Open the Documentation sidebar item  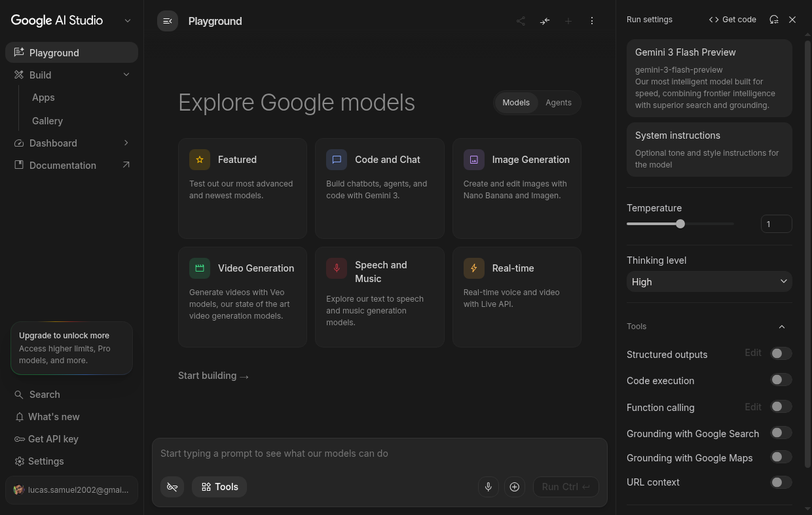click(x=71, y=165)
